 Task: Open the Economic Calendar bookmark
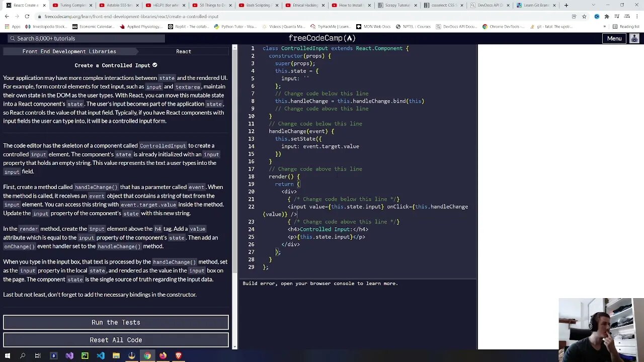[94, 27]
